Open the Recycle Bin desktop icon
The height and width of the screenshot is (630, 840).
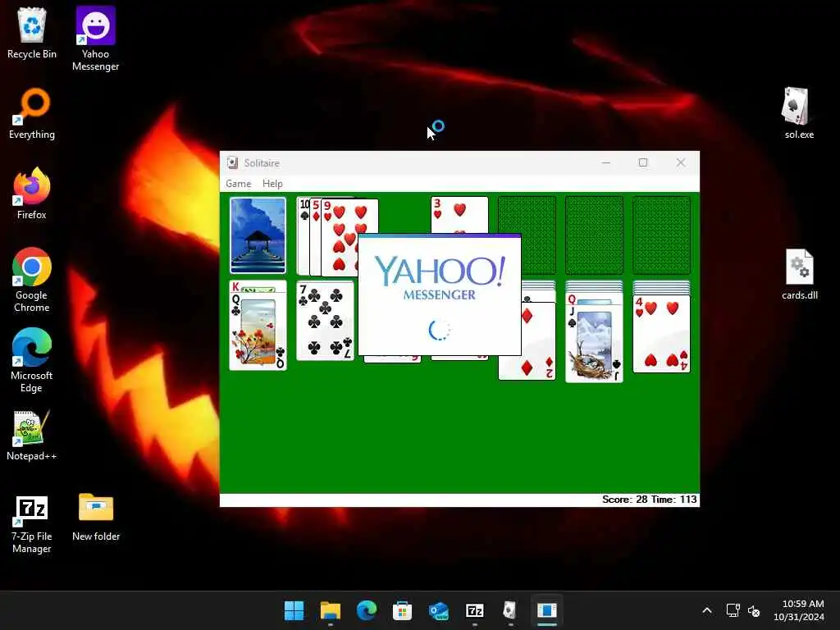[32, 33]
